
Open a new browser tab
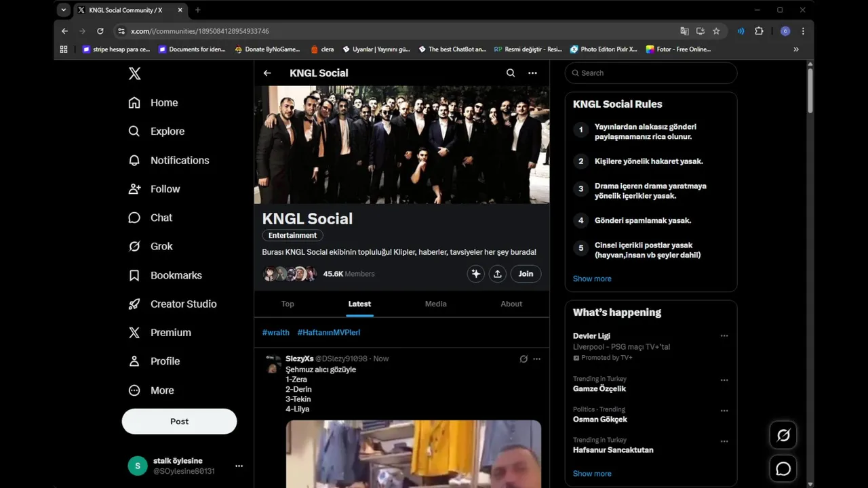tap(198, 10)
